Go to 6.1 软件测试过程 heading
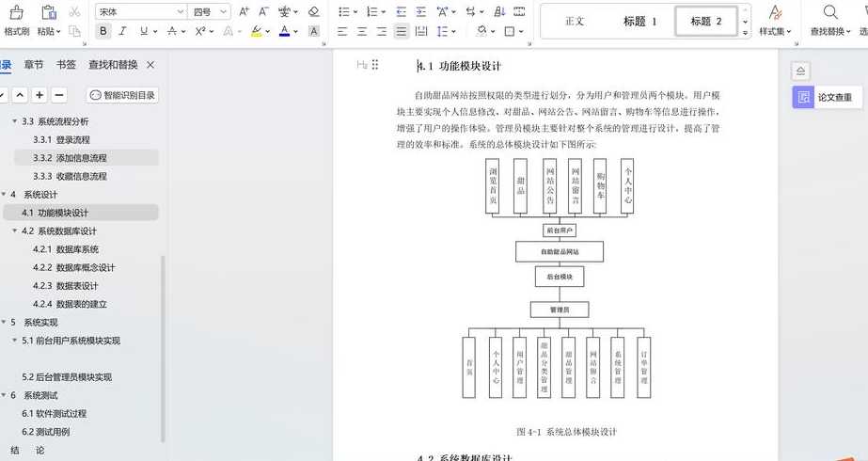868x461 pixels. [x=55, y=414]
